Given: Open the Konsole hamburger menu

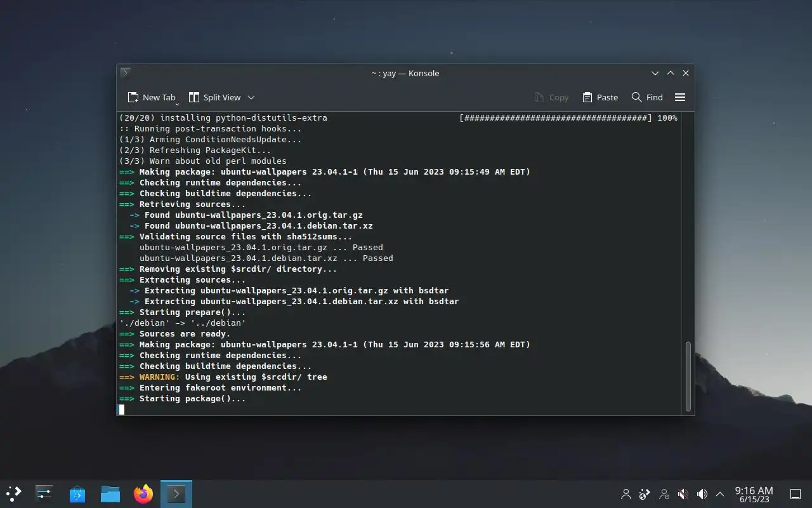Looking at the screenshot, I should (680, 97).
